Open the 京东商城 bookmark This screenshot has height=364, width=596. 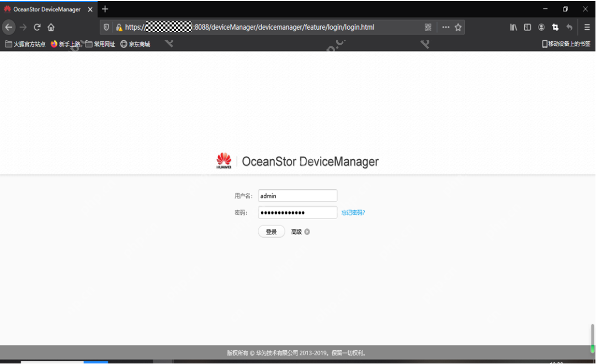tap(135, 44)
